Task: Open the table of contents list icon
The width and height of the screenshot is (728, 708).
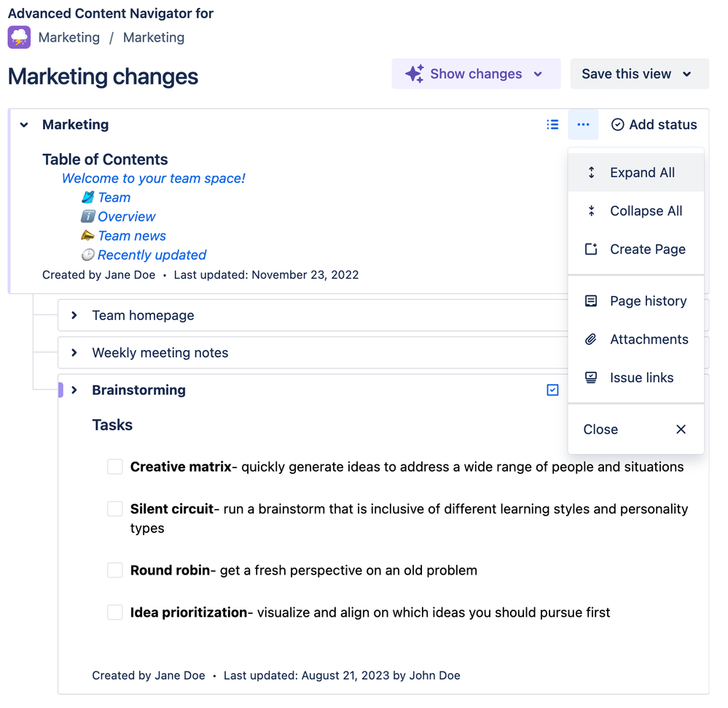Action: [552, 125]
